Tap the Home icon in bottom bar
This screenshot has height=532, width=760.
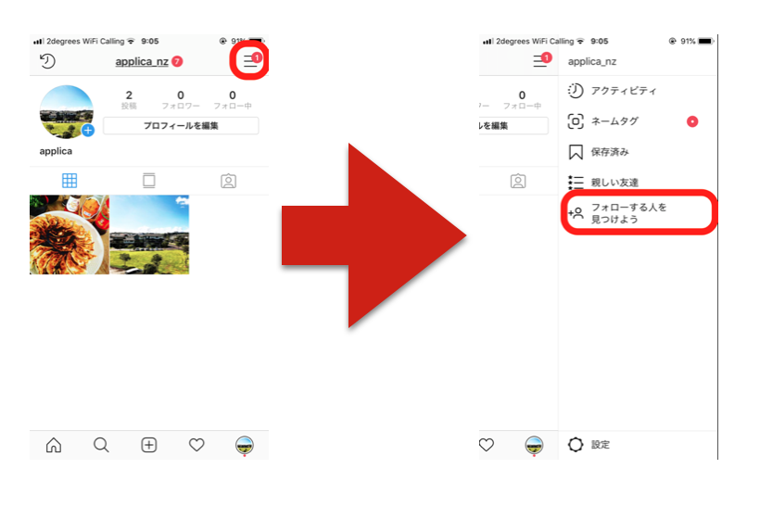(54, 445)
